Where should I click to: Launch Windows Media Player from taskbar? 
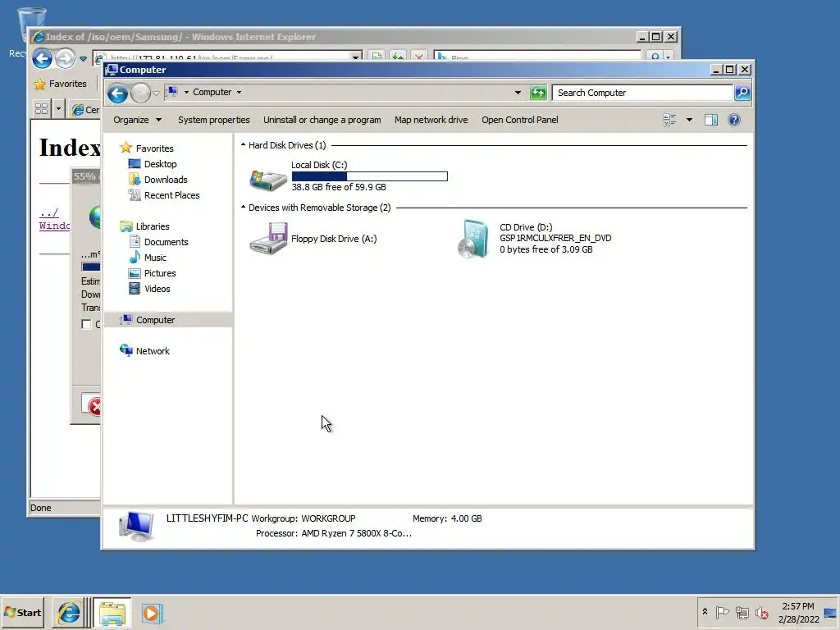[x=152, y=613]
